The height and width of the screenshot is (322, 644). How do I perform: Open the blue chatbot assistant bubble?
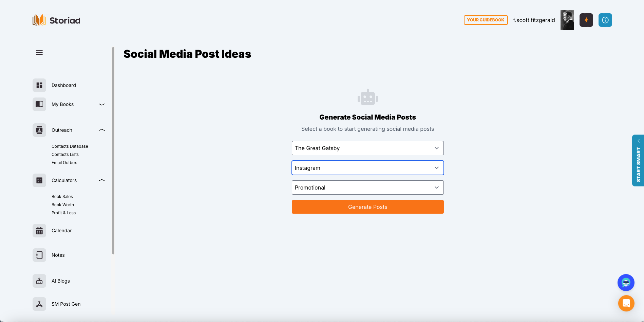[626, 283]
